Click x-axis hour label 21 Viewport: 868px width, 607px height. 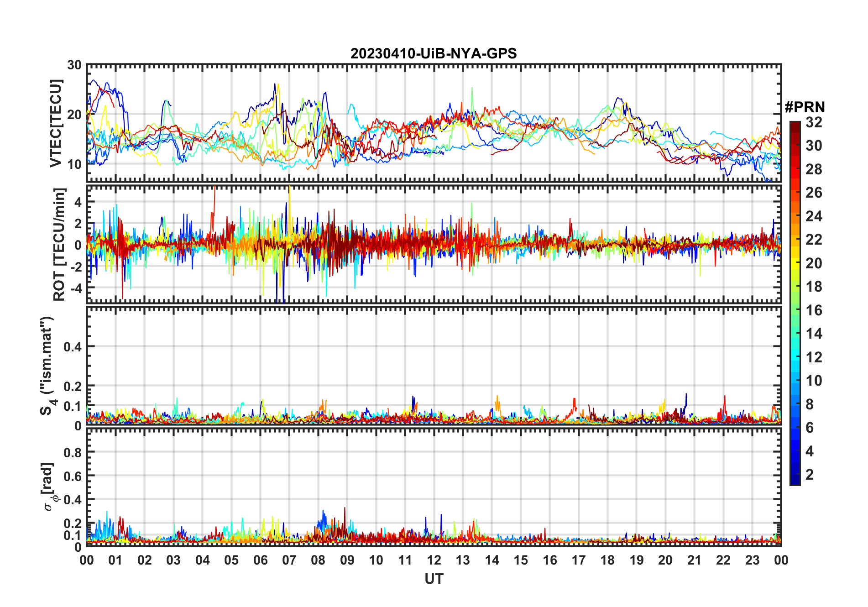coord(695,560)
